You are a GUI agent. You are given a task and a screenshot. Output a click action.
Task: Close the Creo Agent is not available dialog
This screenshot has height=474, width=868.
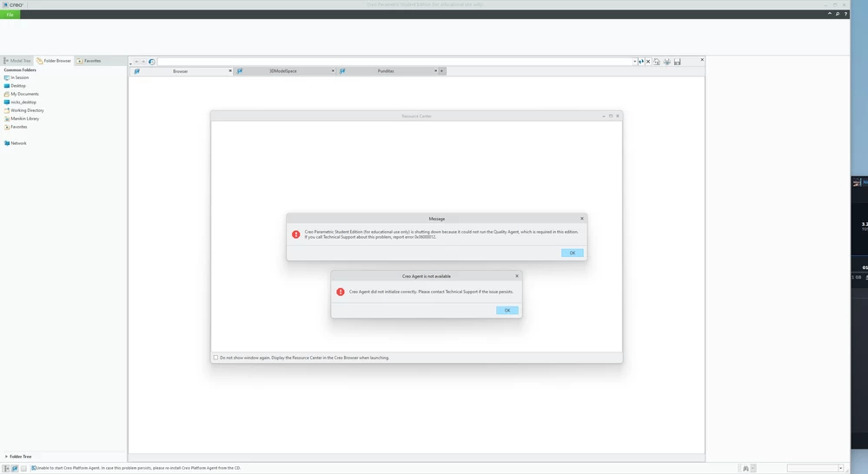(x=517, y=276)
